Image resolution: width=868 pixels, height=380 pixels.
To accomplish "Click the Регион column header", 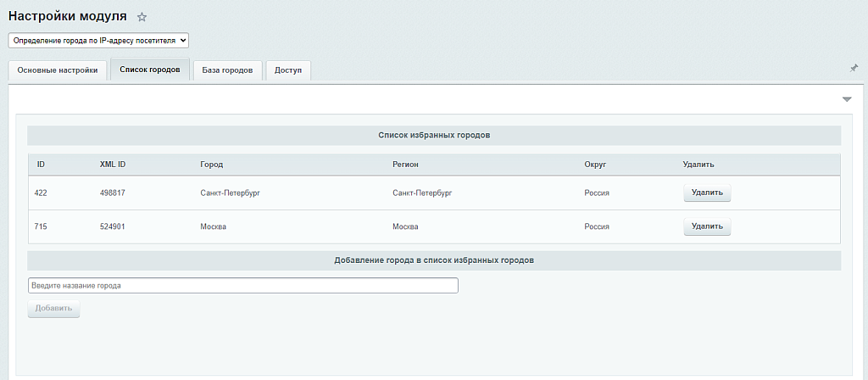I will coord(406,164).
